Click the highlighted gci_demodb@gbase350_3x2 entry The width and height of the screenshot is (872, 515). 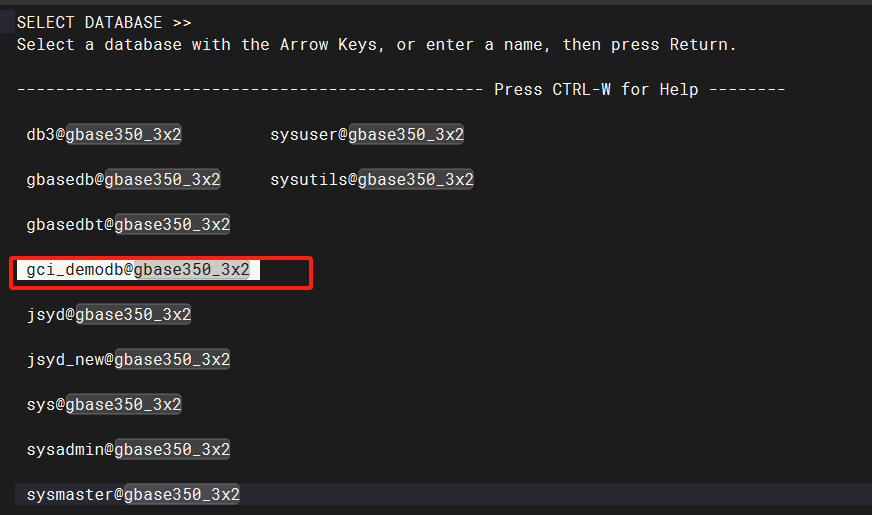138,270
